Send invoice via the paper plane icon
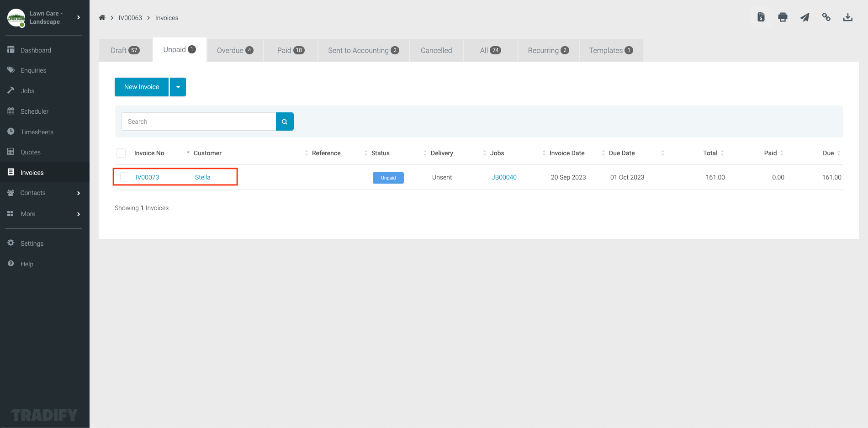This screenshot has width=868, height=428. (x=804, y=17)
